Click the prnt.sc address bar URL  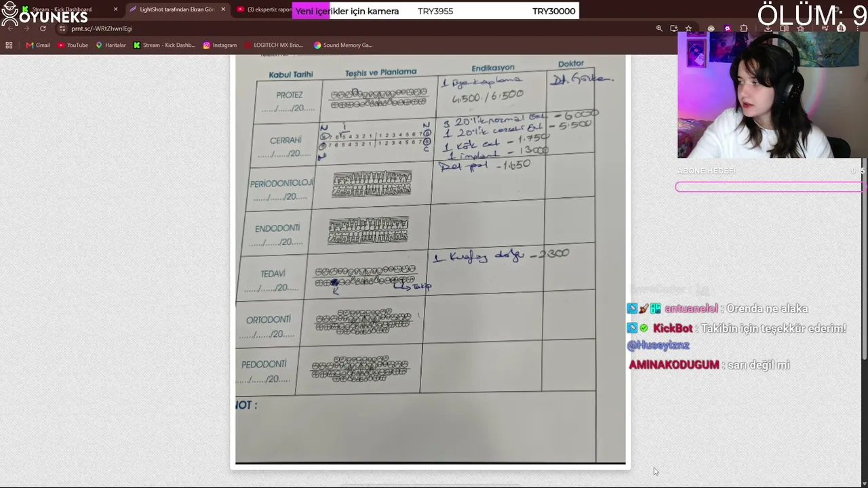(102, 28)
